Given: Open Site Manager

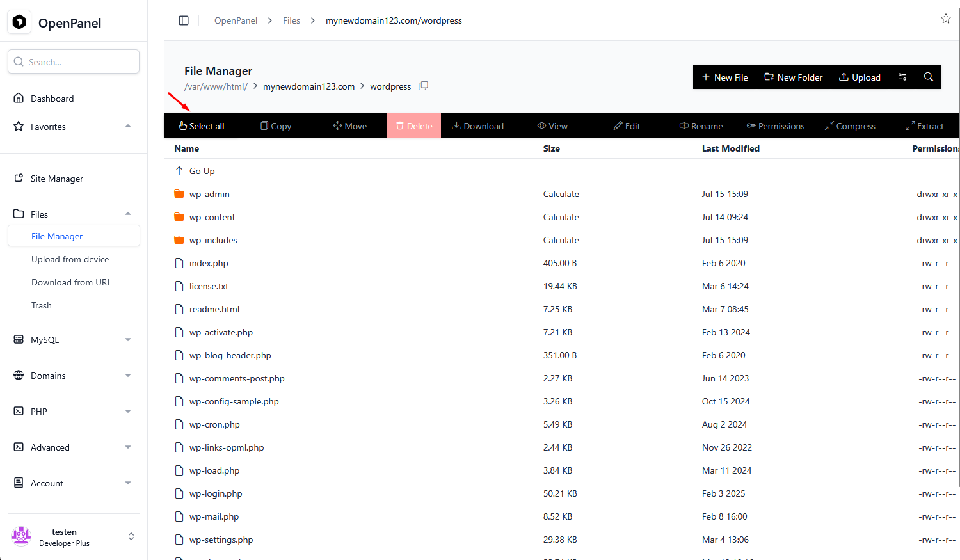Looking at the screenshot, I should click(57, 179).
